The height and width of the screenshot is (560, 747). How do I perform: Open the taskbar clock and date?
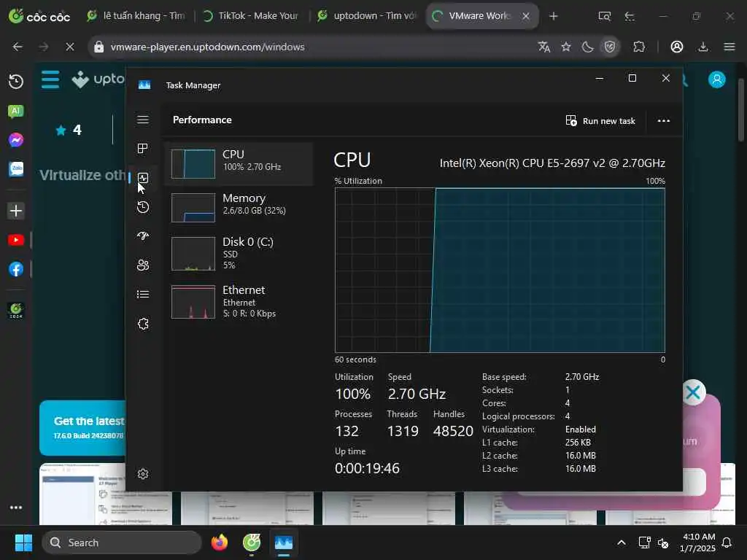click(x=698, y=542)
